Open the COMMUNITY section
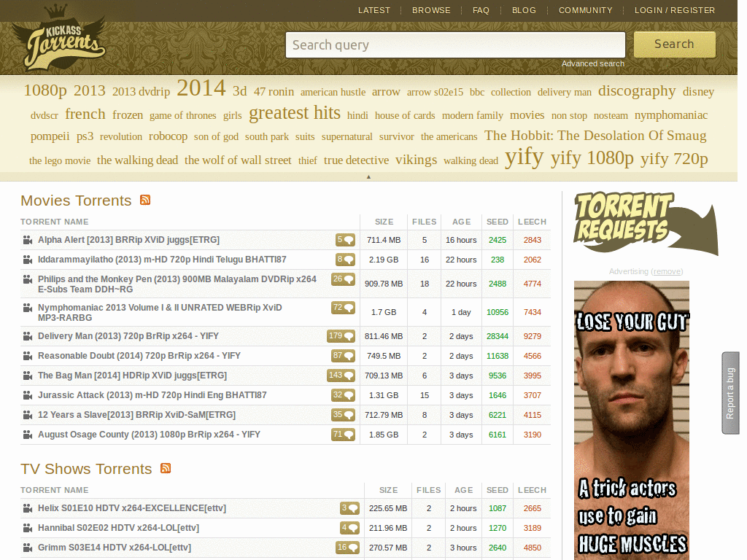This screenshot has width=747, height=560. tap(585, 10)
